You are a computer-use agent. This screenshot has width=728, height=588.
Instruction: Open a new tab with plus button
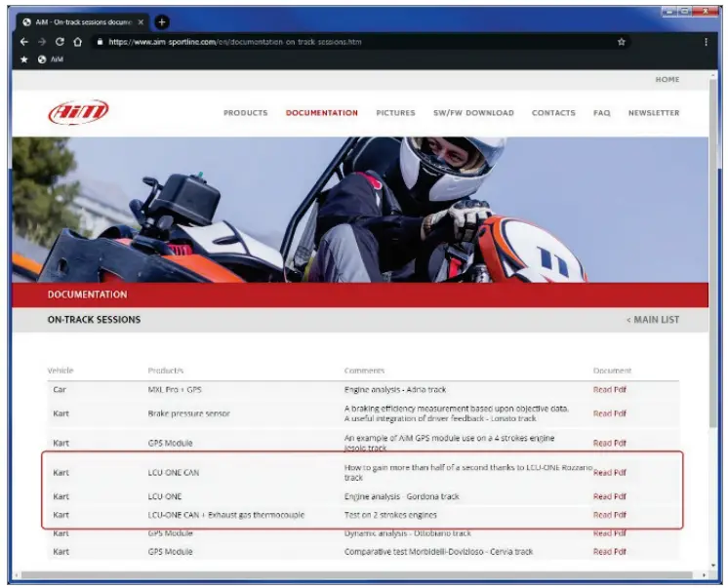pyautogui.click(x=162, y=21)
